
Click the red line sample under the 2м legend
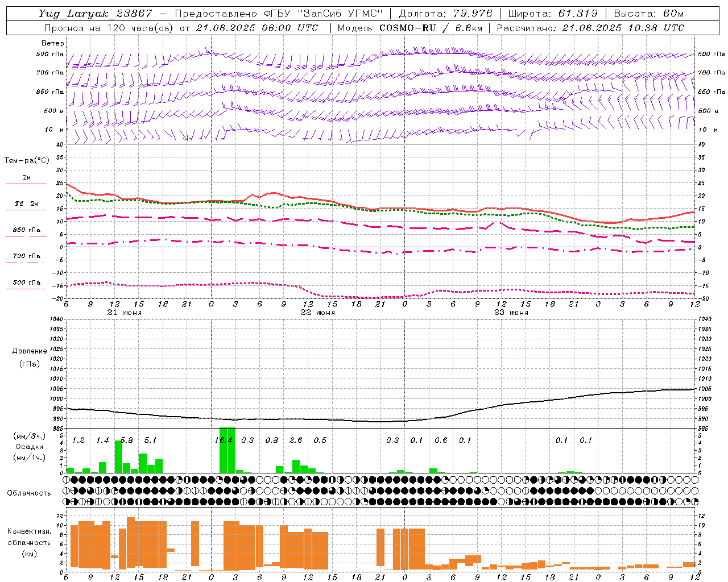26,184
